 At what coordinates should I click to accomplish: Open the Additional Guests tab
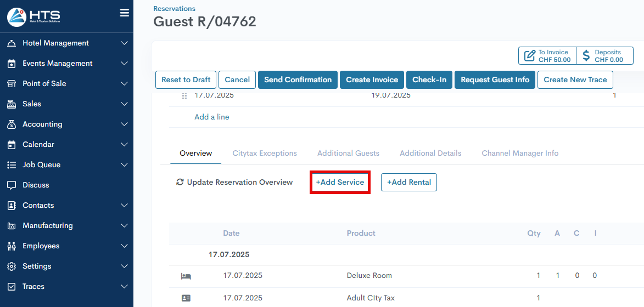tap(348, 153)
